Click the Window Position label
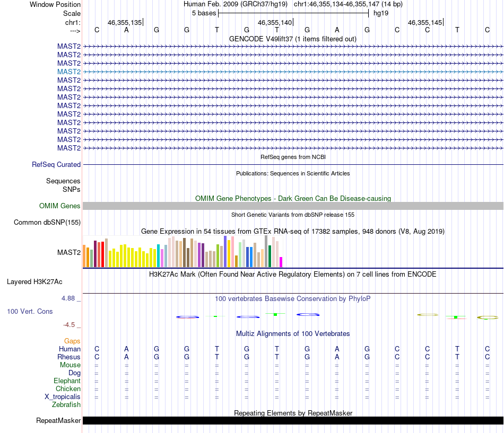 (x=55, y=4)
